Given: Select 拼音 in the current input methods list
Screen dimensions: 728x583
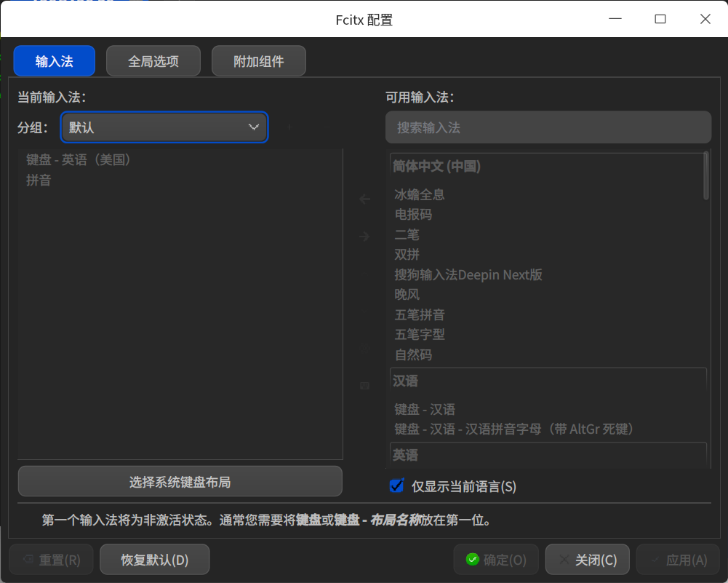Looking at the screenshot, I should [180, 180].
